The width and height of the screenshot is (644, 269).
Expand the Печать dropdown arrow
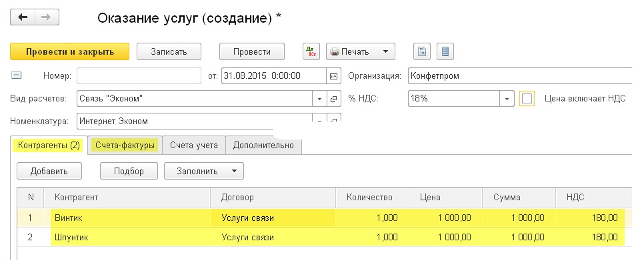385,52
